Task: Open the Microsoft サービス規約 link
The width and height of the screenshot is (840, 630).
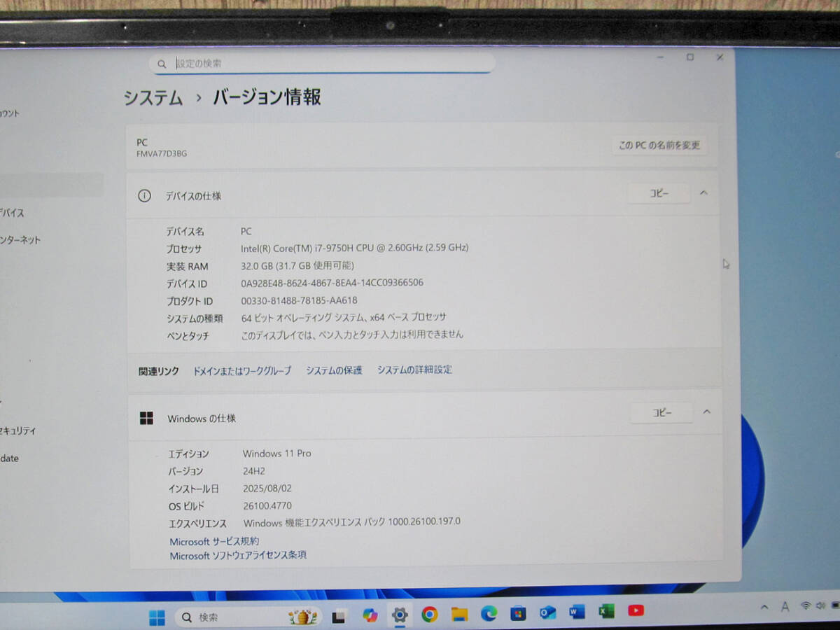Action: click(214, 541)
